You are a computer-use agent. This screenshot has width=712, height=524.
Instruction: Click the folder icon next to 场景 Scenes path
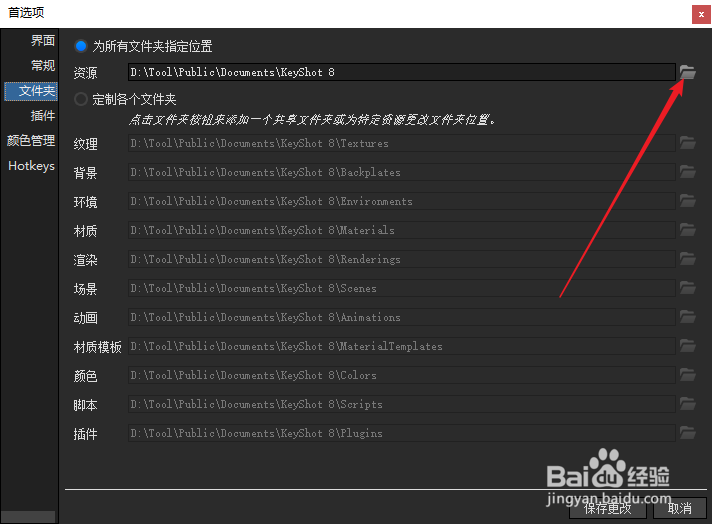(687, 288)
